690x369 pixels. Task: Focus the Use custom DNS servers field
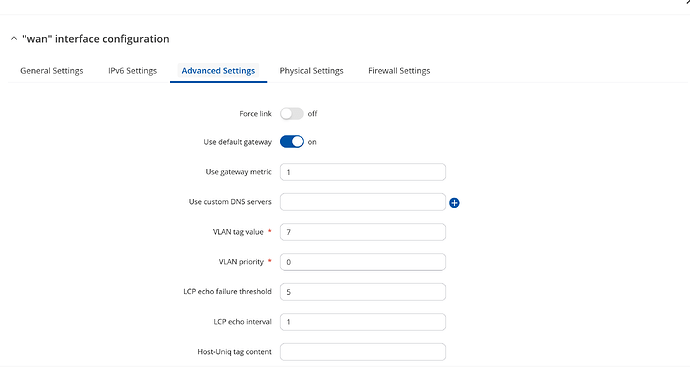[x=363, y=202]
